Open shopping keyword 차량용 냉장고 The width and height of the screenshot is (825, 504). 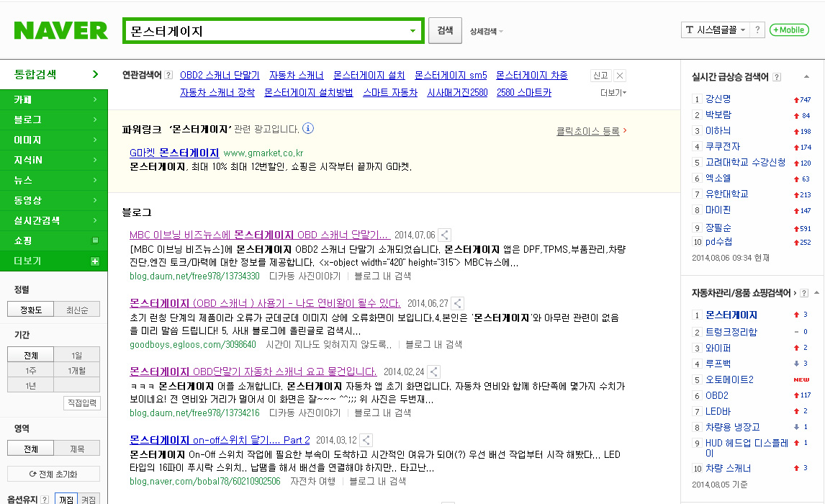(733, 427)
